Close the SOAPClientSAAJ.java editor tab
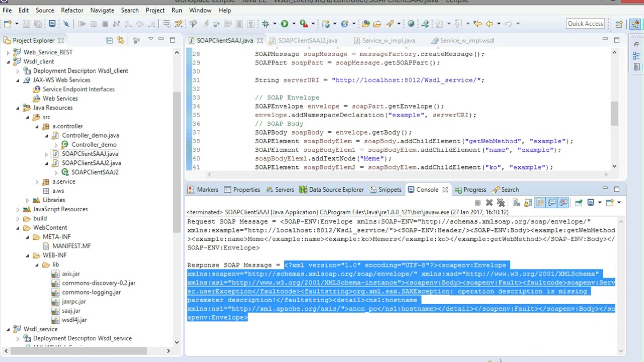 tap(260, 40)
